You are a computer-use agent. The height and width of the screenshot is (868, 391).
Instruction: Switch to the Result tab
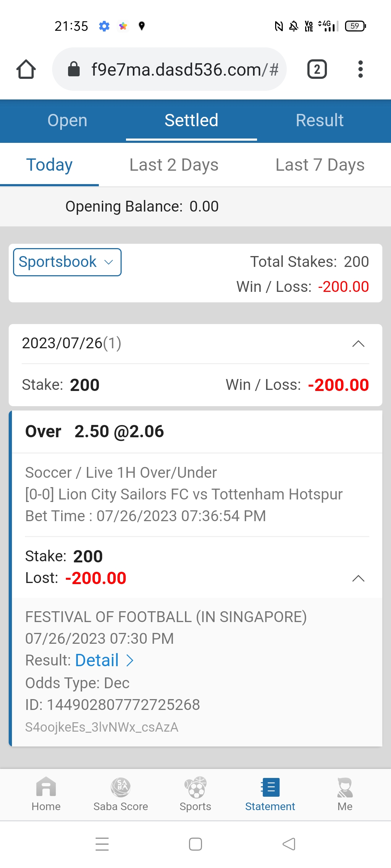pyautogui.click(x=320, y=120)
